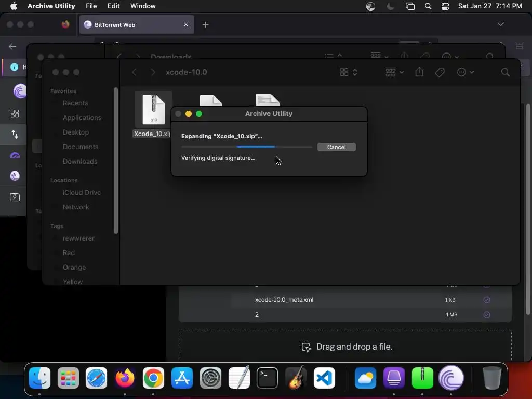Open the BitTorrent speed gauge icon
The image size is (532, 399).
pos(15,156)
